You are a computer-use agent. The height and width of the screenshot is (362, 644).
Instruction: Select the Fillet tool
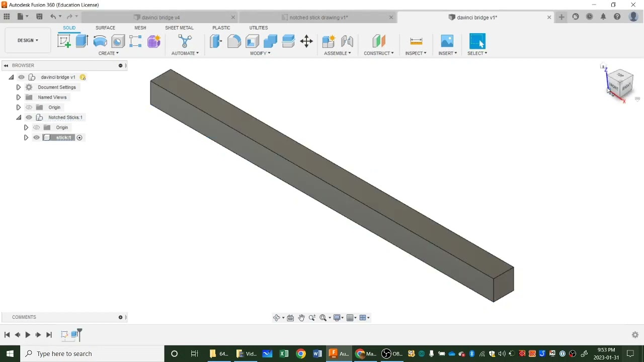point(234,41)
